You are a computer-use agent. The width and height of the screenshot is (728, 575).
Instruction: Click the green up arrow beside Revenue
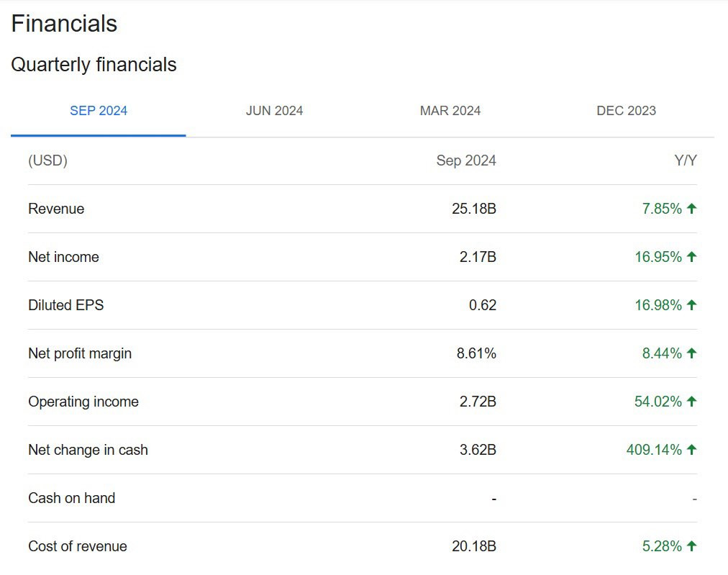point(691,209)
